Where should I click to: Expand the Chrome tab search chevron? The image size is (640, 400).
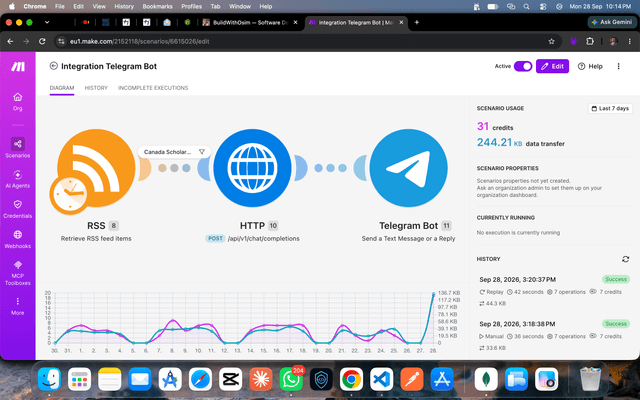[47, 22]
